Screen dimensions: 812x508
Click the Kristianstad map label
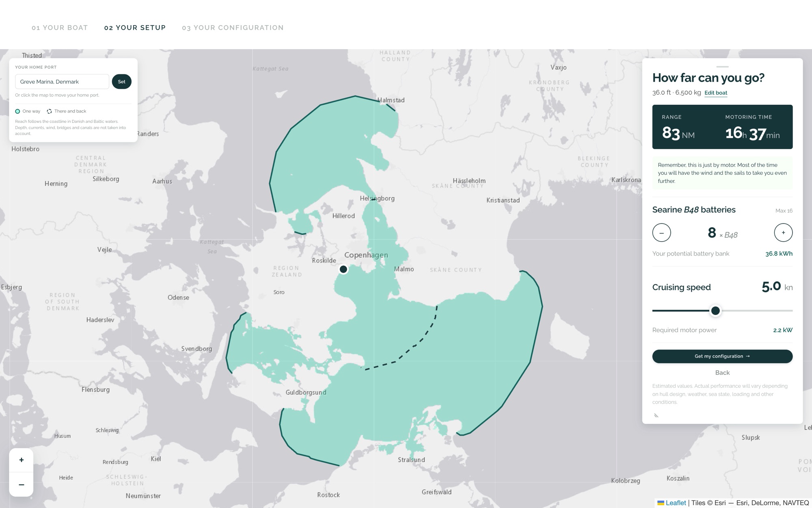tap(503, 200)
